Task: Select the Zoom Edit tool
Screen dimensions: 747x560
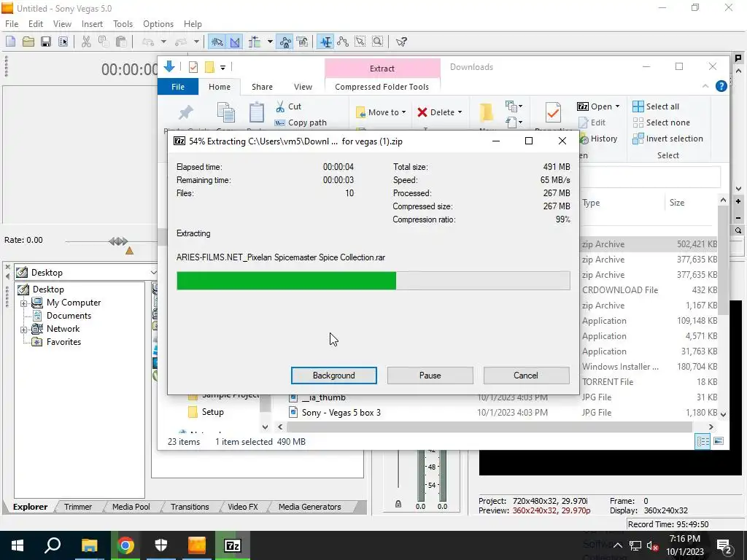Action: tap(378, 42)
